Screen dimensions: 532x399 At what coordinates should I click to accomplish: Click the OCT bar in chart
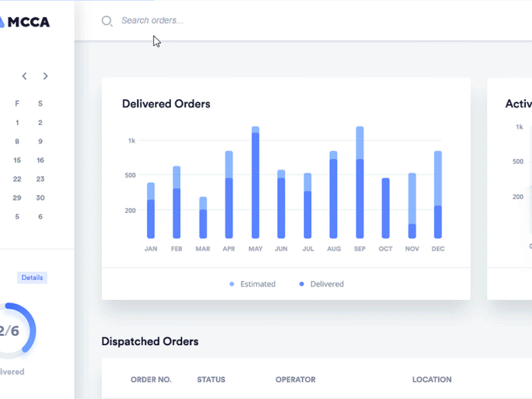(386, 208)
